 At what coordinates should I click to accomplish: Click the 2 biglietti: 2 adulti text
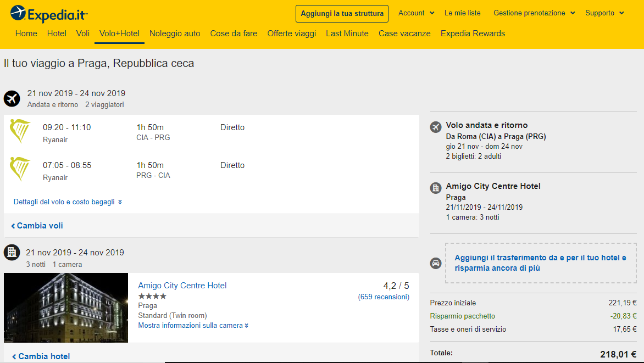coord(474,156)
